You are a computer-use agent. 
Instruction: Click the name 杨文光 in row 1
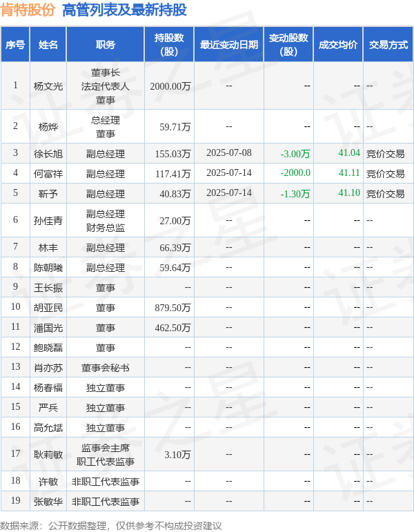pyautogui.click(x=48, y=86)
